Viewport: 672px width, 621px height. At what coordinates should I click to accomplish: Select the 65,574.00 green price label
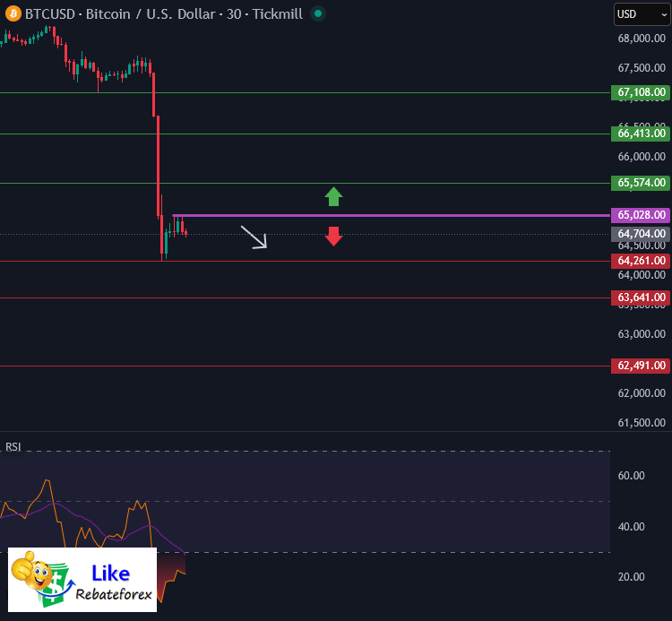tap(641, 183)
